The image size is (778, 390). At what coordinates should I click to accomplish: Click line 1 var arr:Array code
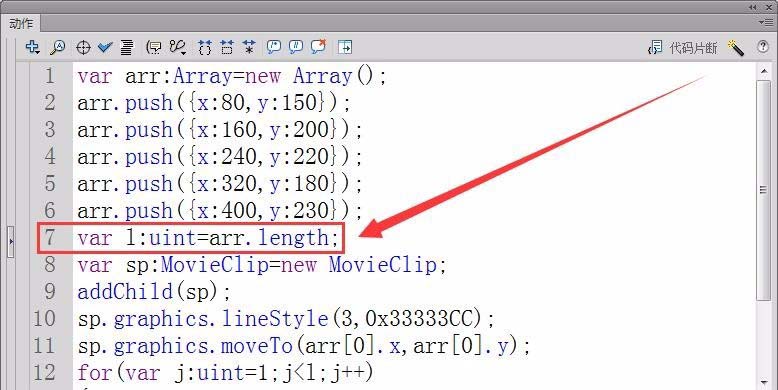pos(232,76)
